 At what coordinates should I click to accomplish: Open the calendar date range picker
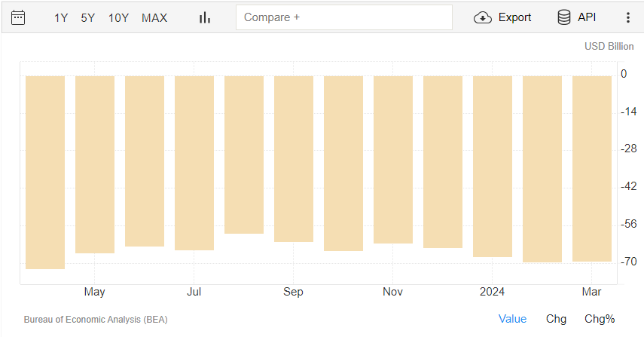coord(18,17)
